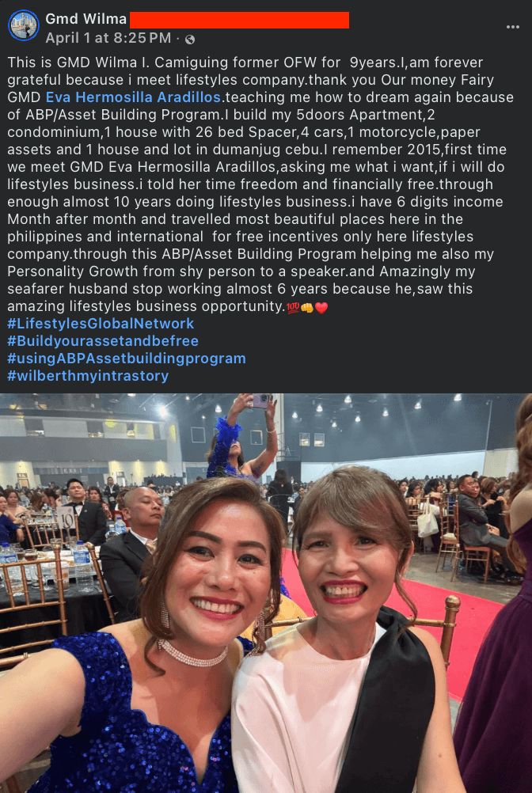The width and height of the screenshot is (532, 793).
Task: Open the April 1 at 8:25 PM timestamp
Action: click(x=108, y=38)
